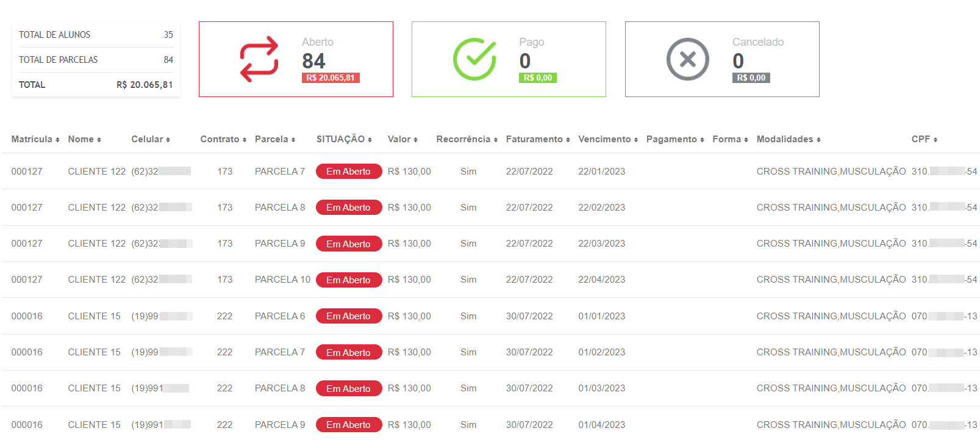This screenshot has height=442, width=980.
Task: Click Faturamento 22/07/2022 in the PARCELA 10 row
Action: (529, 280)
